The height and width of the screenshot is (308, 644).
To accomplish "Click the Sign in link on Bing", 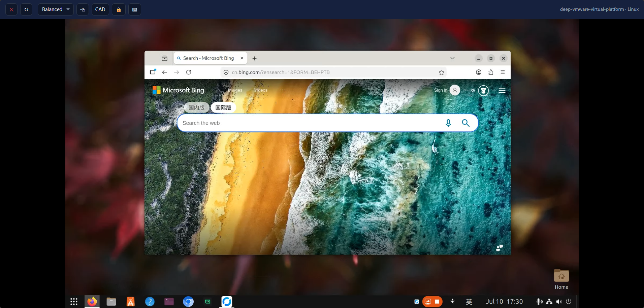I will 441,90.
